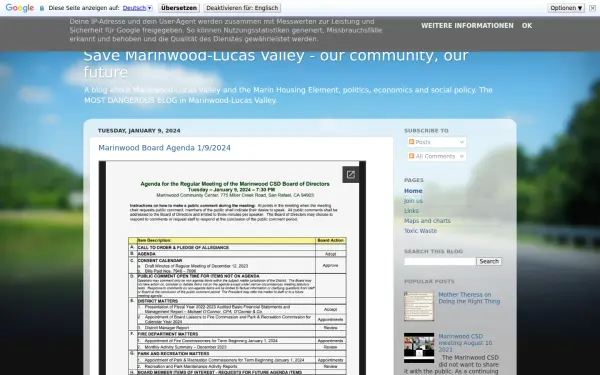
Task: Click the Board Action column header
Action: click(331, 240)
